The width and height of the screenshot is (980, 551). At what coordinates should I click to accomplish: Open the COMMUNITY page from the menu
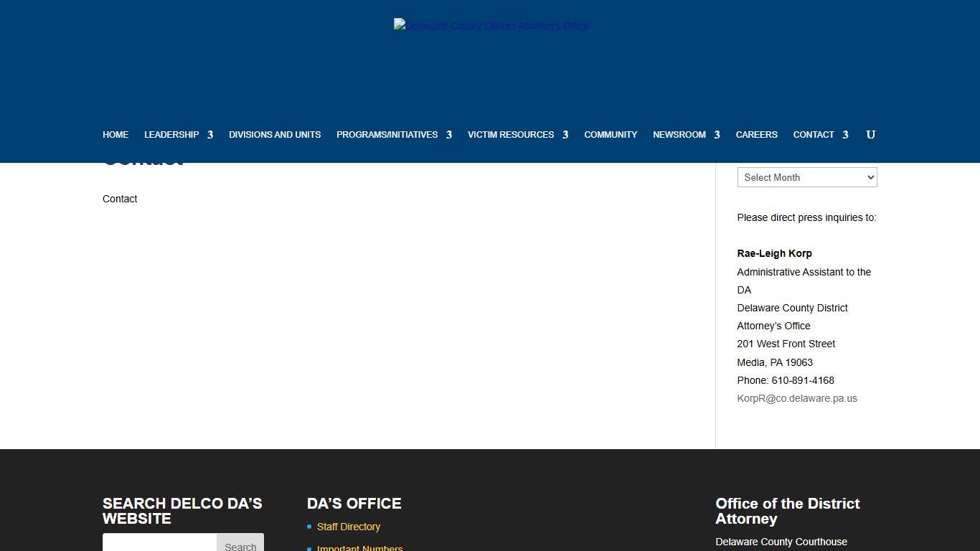(x=611, y=135)
